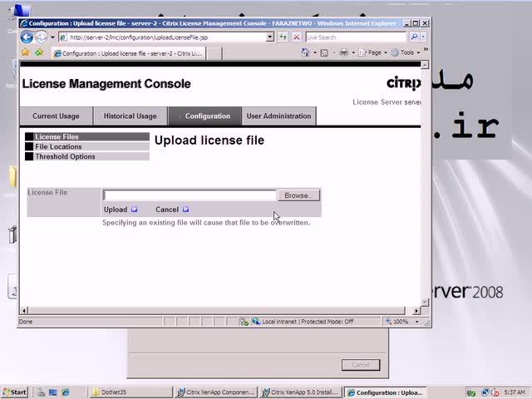Switch to DotNet35 taskbar item
Image resolution: width=532 pixels, height=399 pixels.
pyautogui.click(x=131, y=392)
